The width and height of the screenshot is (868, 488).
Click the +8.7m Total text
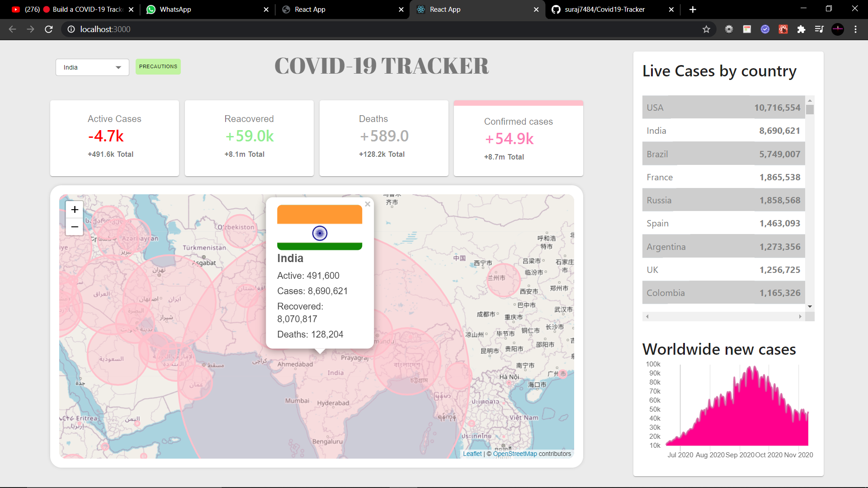(x=504, y=157)
